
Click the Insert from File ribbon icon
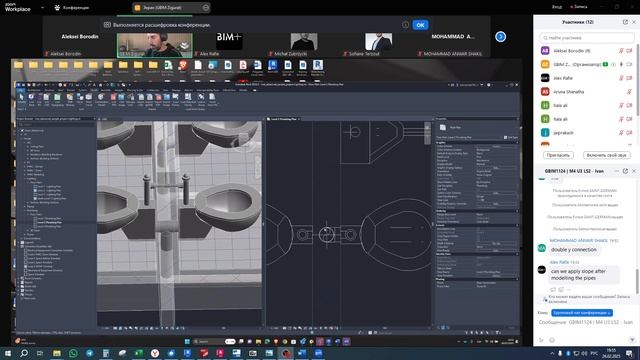212,99
